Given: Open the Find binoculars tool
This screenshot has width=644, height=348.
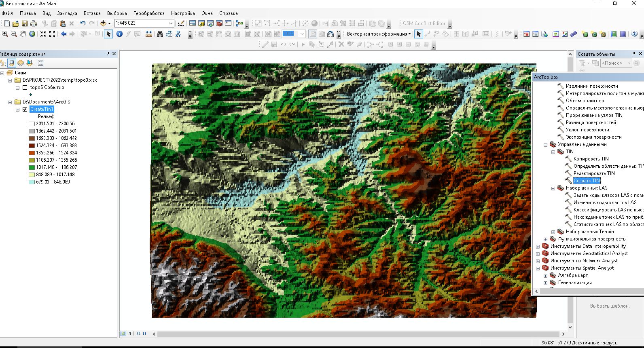Looking at the screenshot, I should click(x=160, y=34).
